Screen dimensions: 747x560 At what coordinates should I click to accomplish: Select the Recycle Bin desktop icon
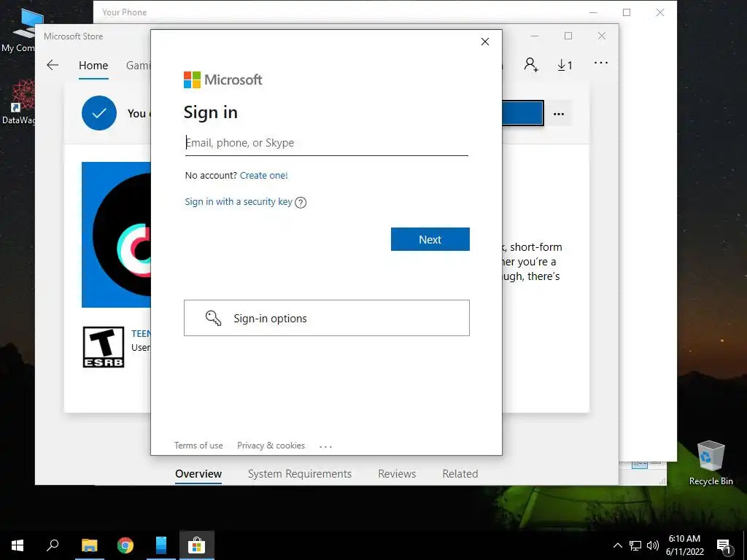coord(711,463)
